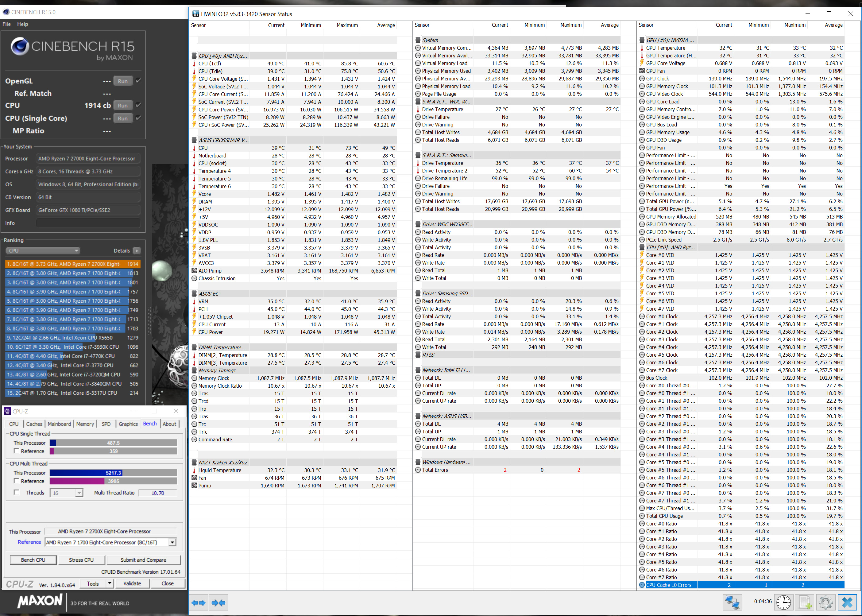Check the Threads checkbox in CPU-Z
The width and height of the screenshot is (862, 616).
click(16, 492)
